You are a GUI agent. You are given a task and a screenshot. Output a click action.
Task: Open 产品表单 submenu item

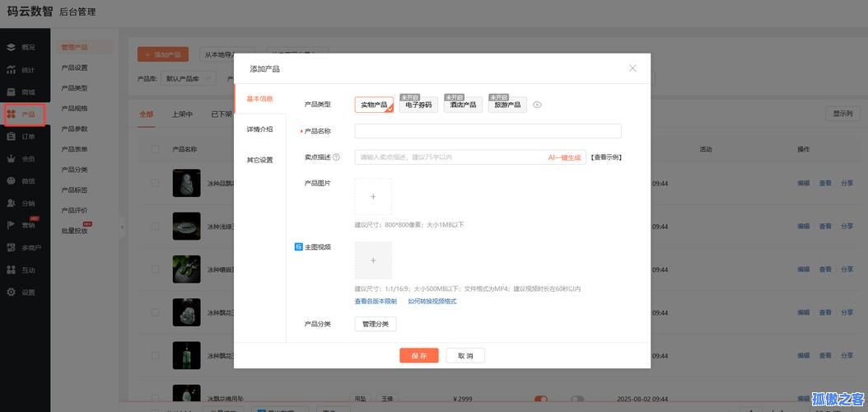75,149
